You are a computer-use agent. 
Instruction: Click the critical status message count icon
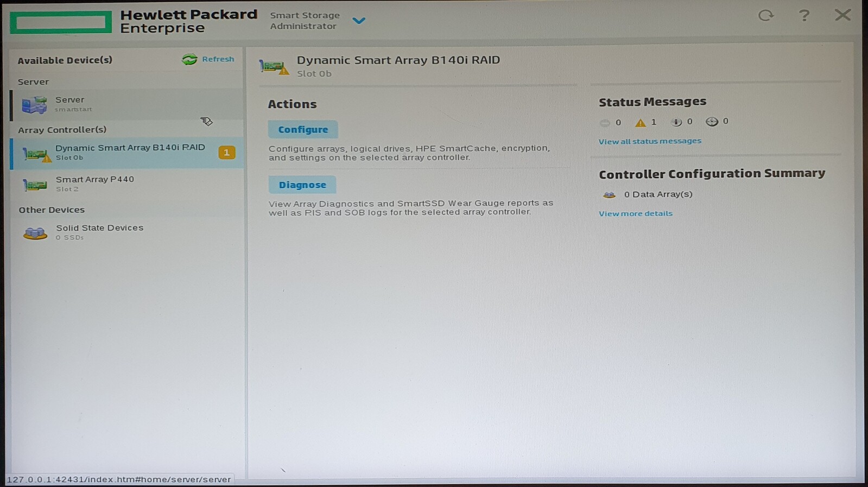click(605, 123)
